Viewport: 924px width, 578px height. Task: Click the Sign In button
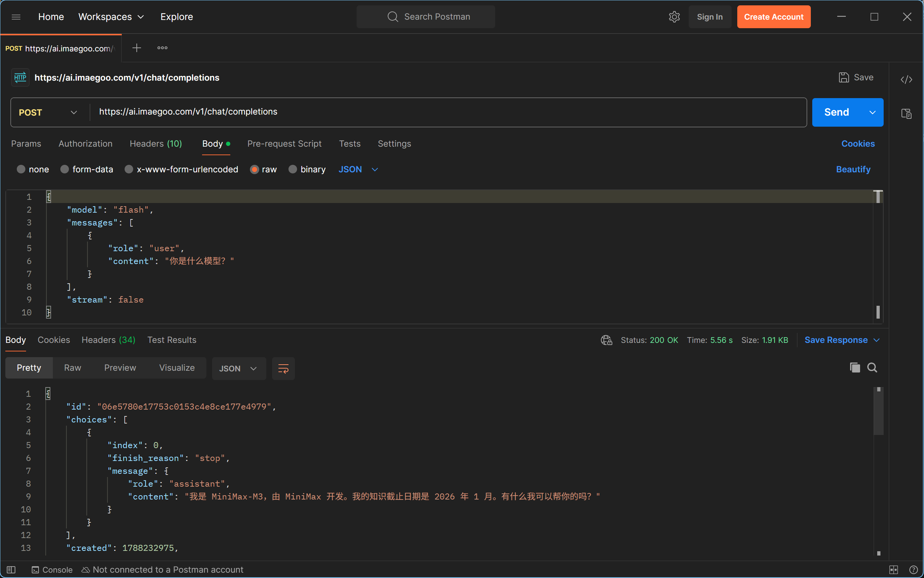coord(710,17)
